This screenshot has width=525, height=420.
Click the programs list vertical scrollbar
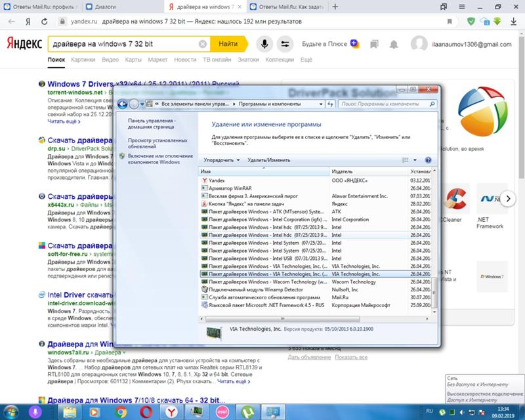pyautogui.click(x=434, y=293)
